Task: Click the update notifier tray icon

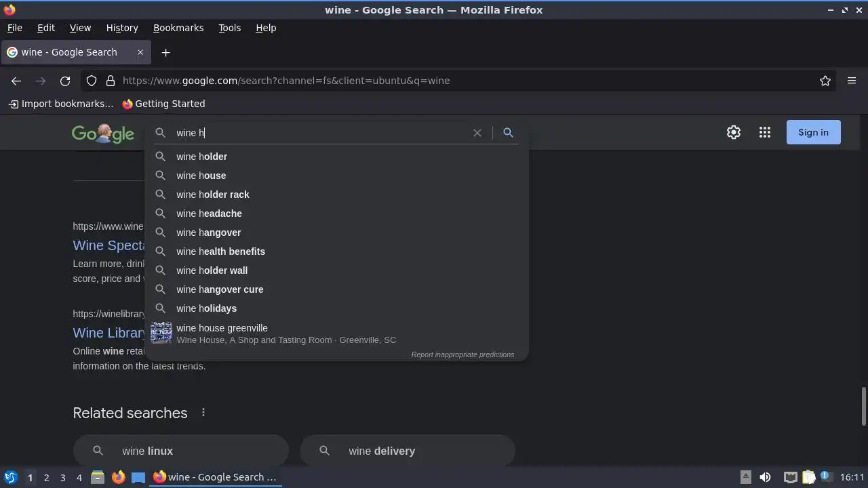Action: pyautogui.click(x=826, y=477)
